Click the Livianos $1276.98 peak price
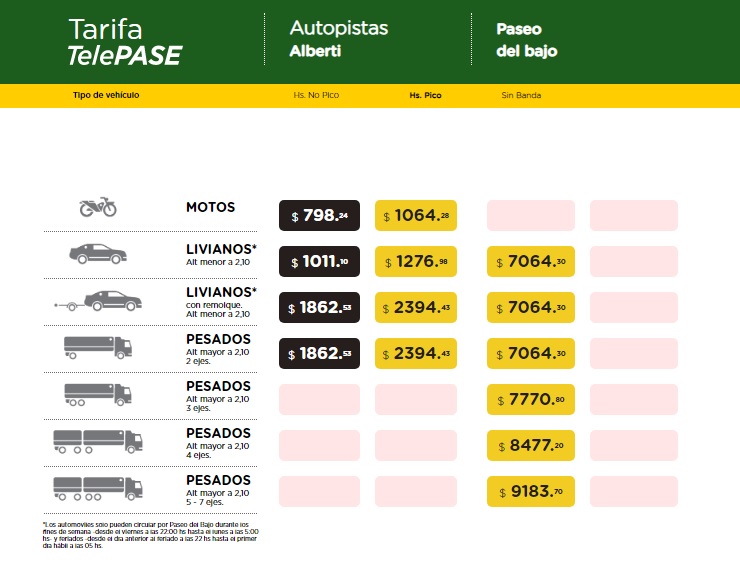The width and height of the screenshot is (740, 570). pos(416,262)
